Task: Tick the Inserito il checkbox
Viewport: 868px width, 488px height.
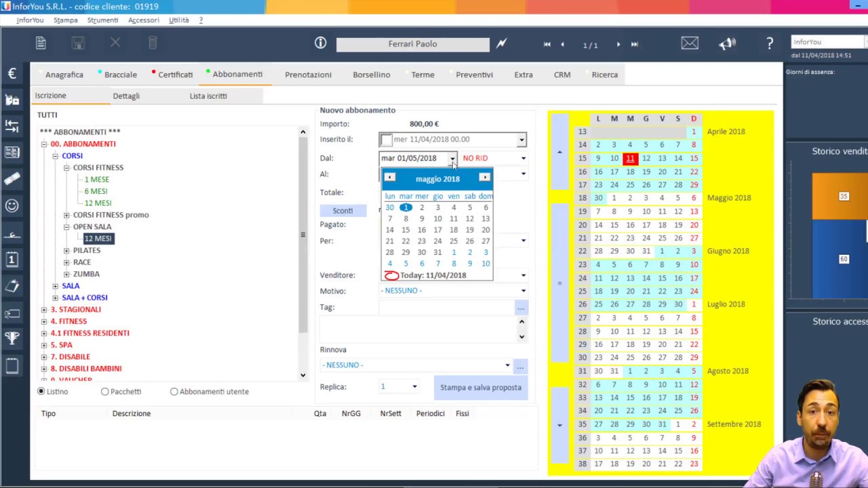Action: [x=386, y=140]
